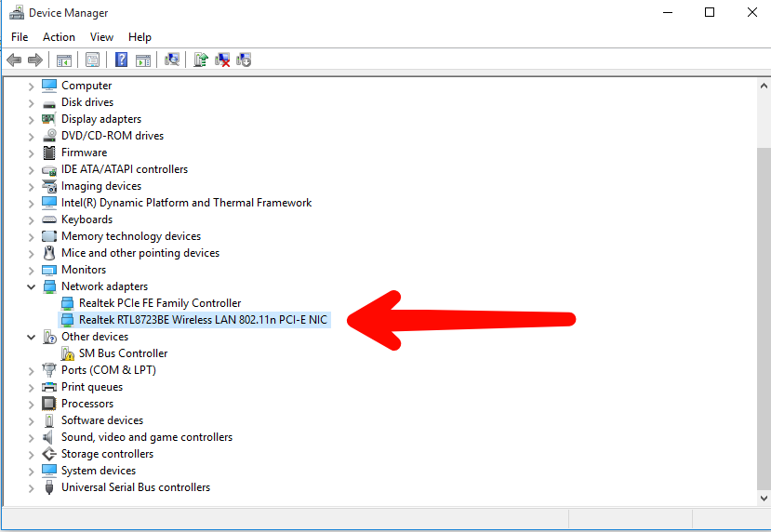
Task: Toggle the Show/Hide Action Pane toolbar icon
Action: (143, 60)
